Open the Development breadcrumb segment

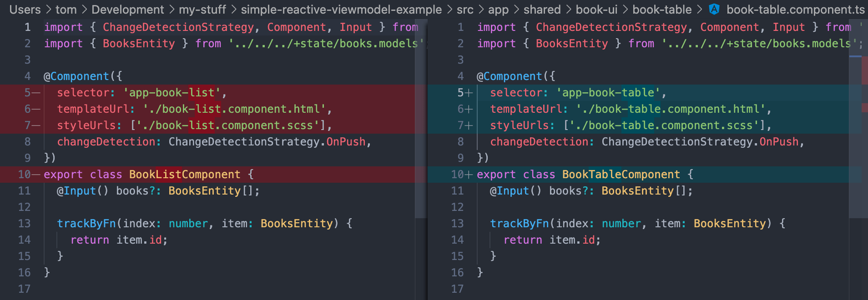pos(128,10)
